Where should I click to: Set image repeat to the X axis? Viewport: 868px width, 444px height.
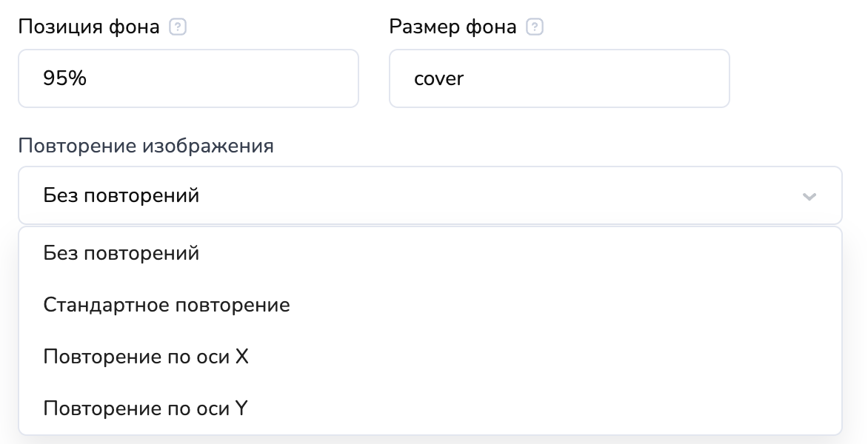pos(146,357)
